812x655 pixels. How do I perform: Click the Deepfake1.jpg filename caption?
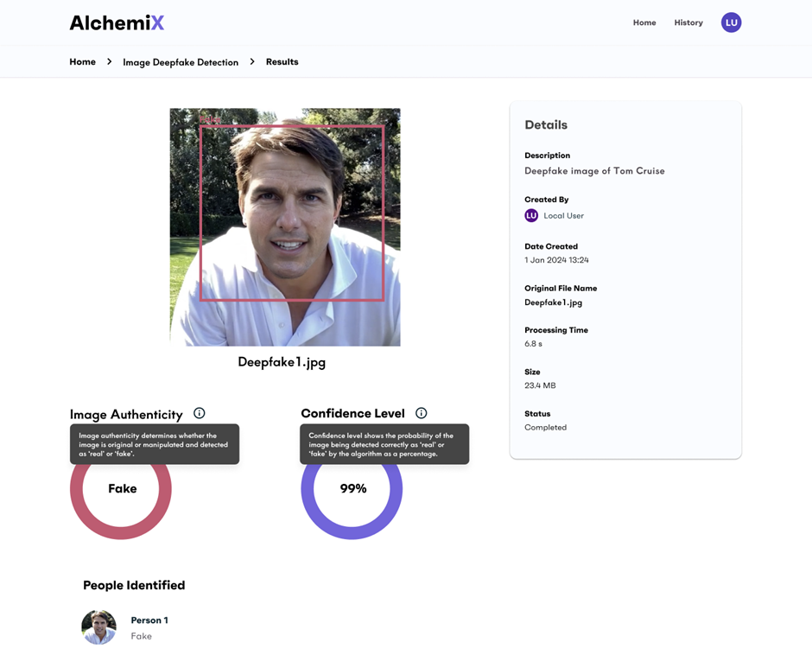click(x=282, y=362)
